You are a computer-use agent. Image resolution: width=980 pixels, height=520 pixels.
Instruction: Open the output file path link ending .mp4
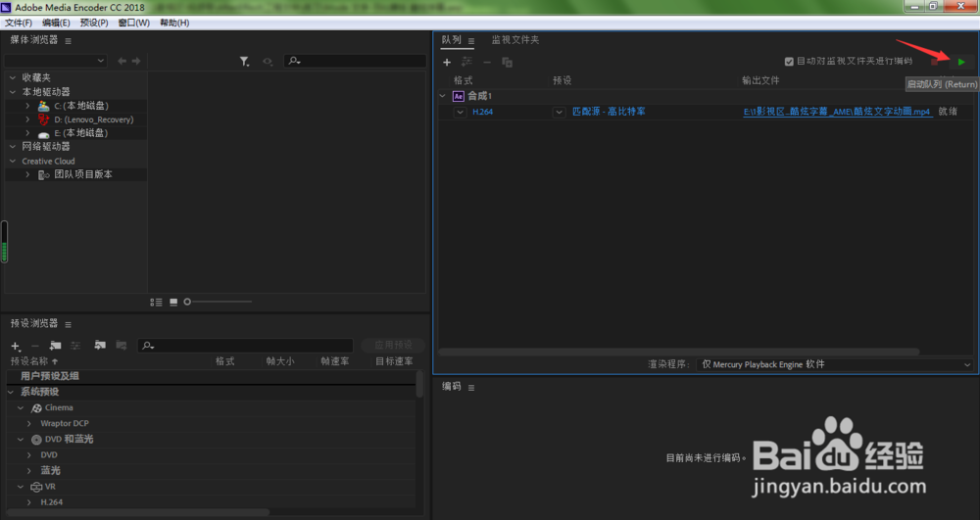pyautogui.click(x=836, y=112)
